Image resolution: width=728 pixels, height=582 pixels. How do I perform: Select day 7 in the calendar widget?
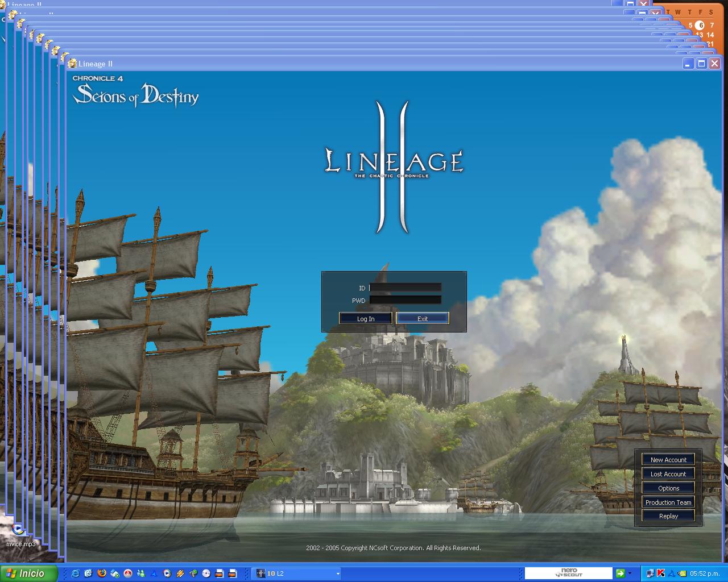[x=712, y=25]
